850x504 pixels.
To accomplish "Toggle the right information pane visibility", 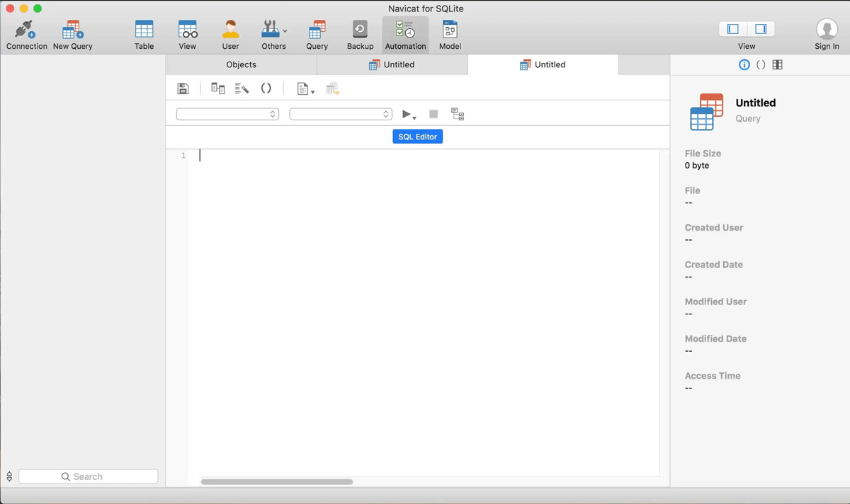I will [x=761, y=29].
